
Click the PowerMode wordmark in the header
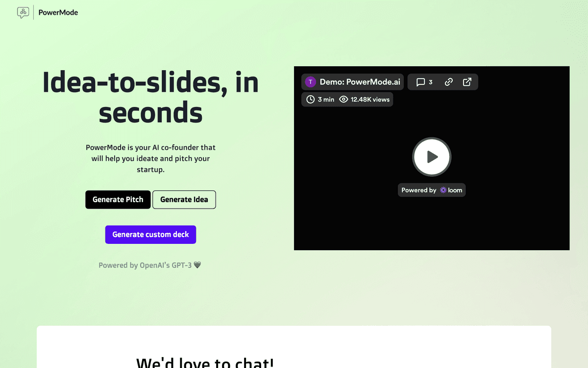tap(57, 12)
